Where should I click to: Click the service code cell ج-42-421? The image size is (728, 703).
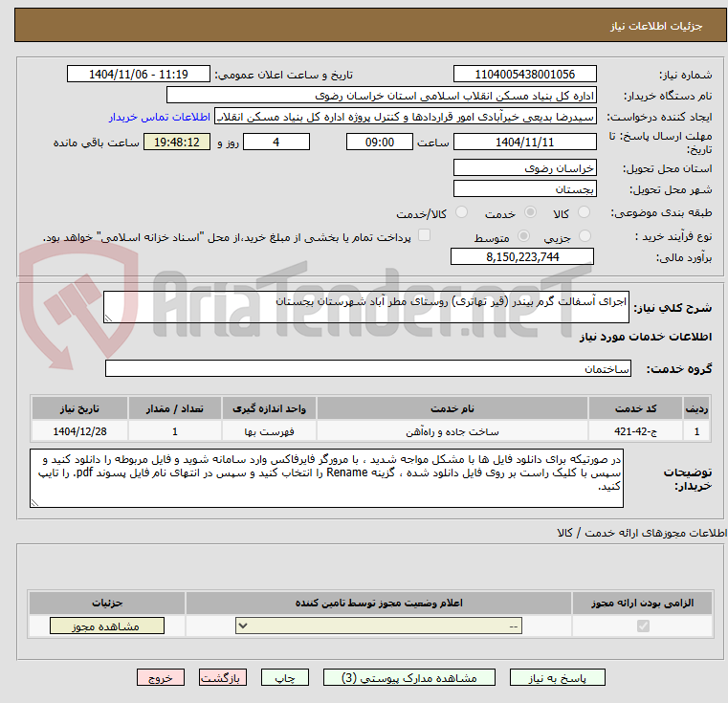pyautogui.click(x=634, y=431)
